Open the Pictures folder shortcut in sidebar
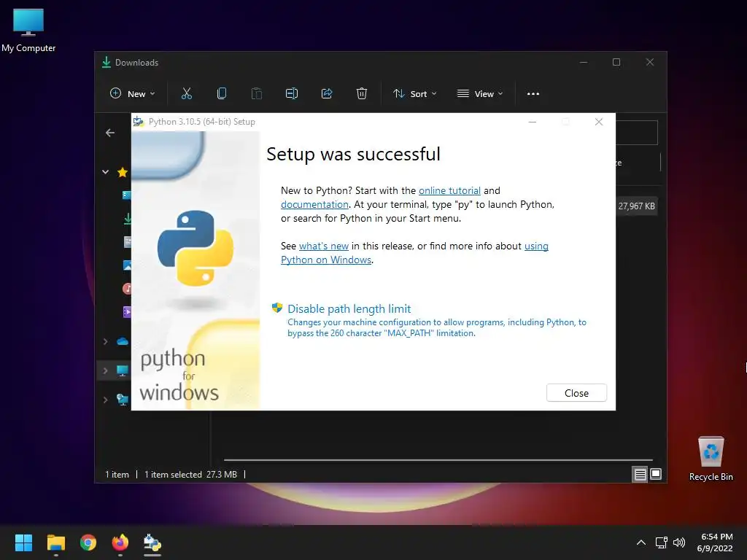747x560 pixels. click(127, 265)
